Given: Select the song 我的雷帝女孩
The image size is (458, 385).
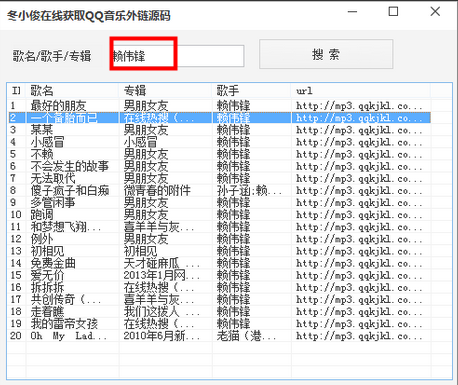Looking at the screenshot, I should pyautogui.click(x=64, y=324).
